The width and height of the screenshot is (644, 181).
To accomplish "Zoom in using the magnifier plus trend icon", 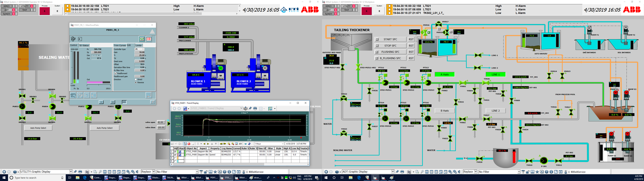I will pyautogui.click(x=233, y=144).
